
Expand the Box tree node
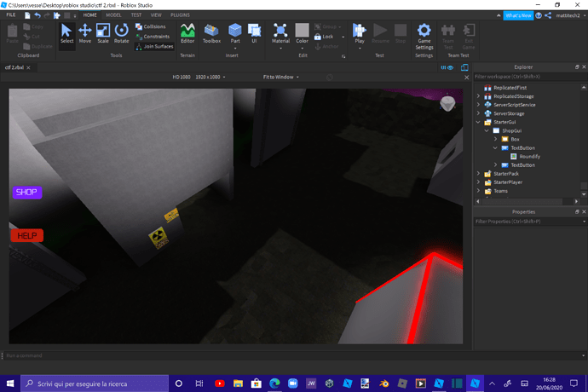(x=495, y=139)
